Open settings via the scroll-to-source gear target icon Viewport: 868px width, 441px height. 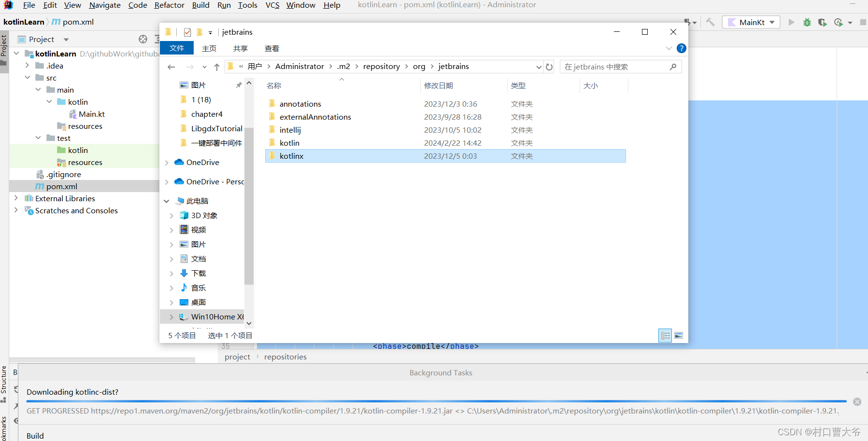[143, 39]
